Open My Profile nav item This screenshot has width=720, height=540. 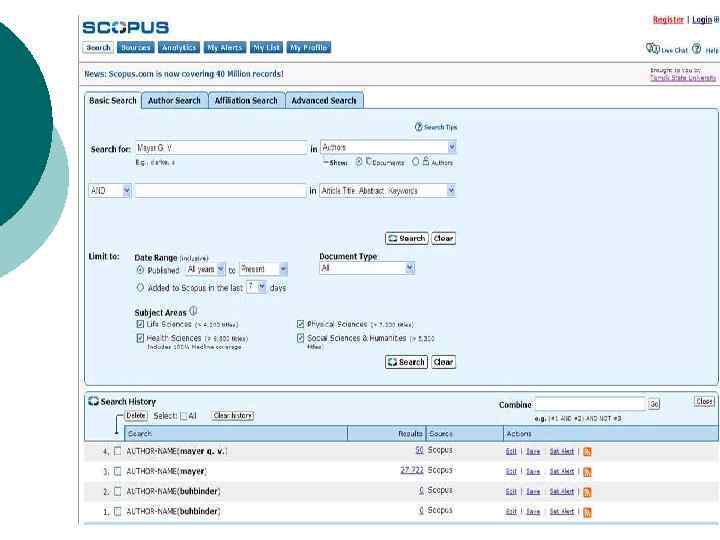[x=309, y=47]
